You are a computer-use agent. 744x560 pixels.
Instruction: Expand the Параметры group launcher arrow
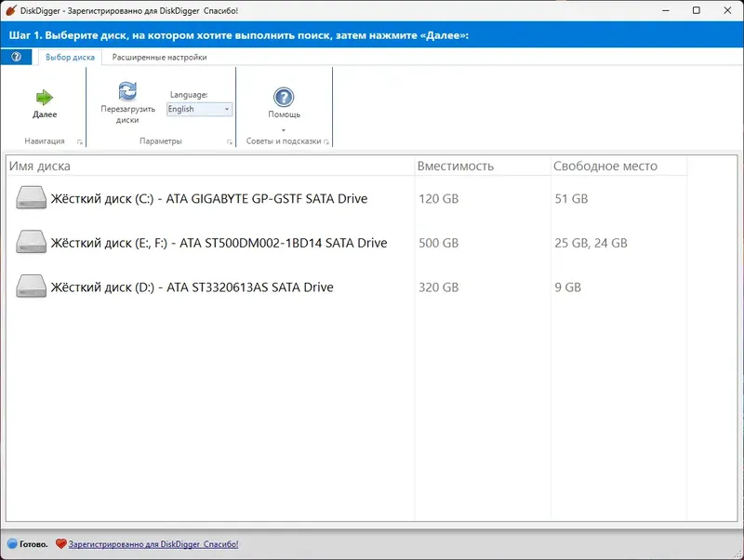[x=229, y=140]
